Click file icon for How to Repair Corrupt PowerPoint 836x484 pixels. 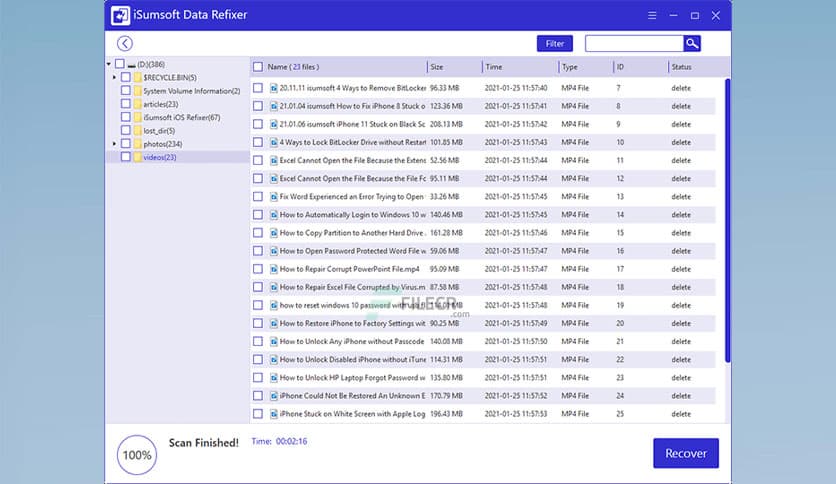click(x=274, y=269)
